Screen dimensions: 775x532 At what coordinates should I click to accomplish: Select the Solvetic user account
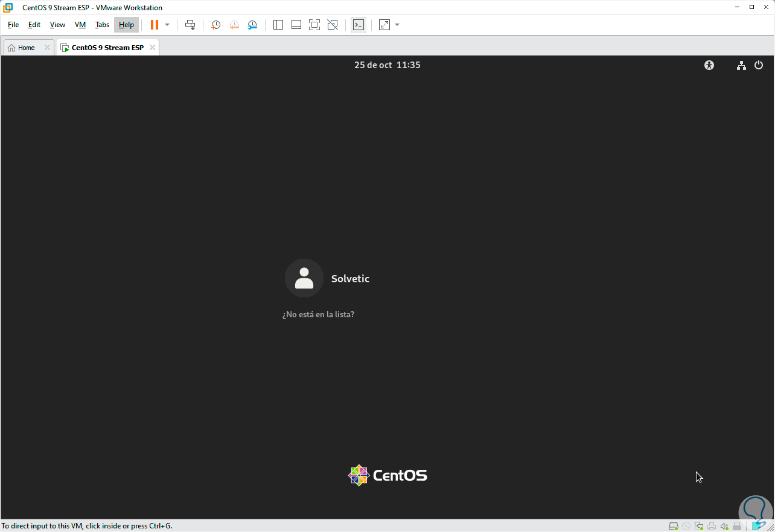point(350,279)
